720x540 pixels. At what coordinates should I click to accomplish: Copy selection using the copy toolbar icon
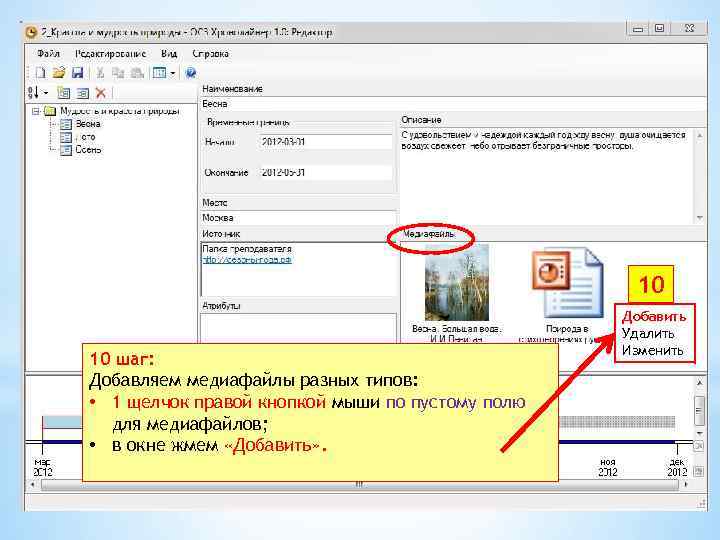tap(118, 73)
